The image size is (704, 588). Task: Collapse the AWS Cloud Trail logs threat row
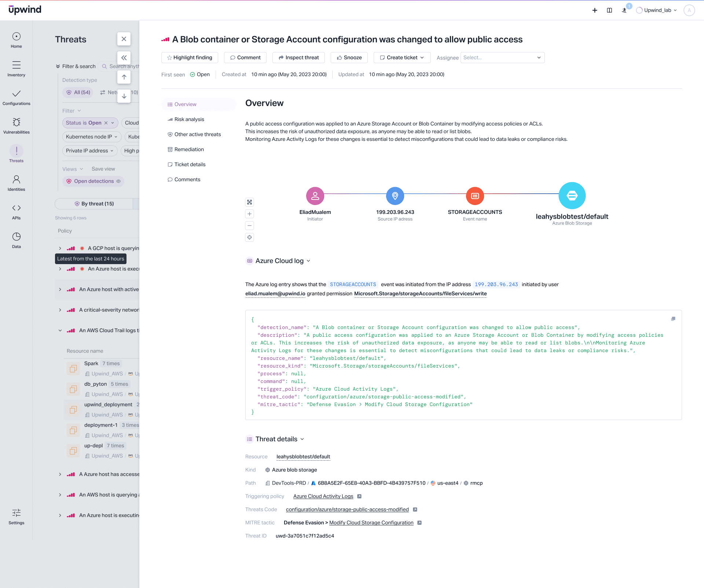(60, 330)
